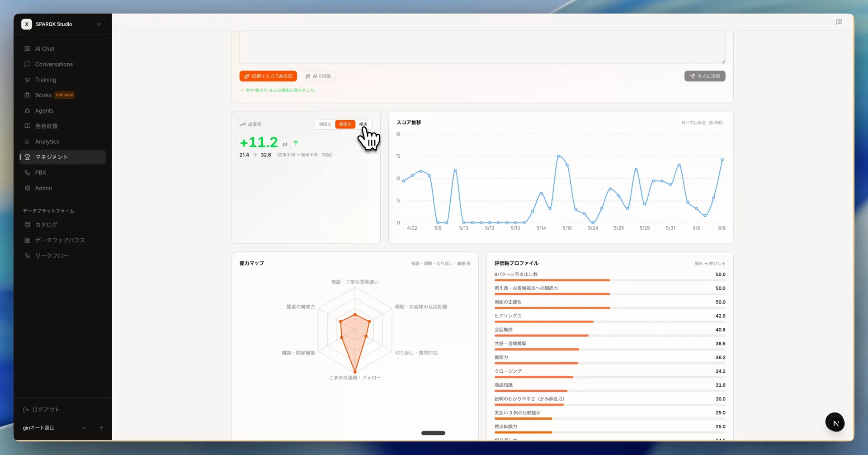Screen dimensions: 868x455
Task: Click the AI Chat sidebar icon
Action: 28,48
